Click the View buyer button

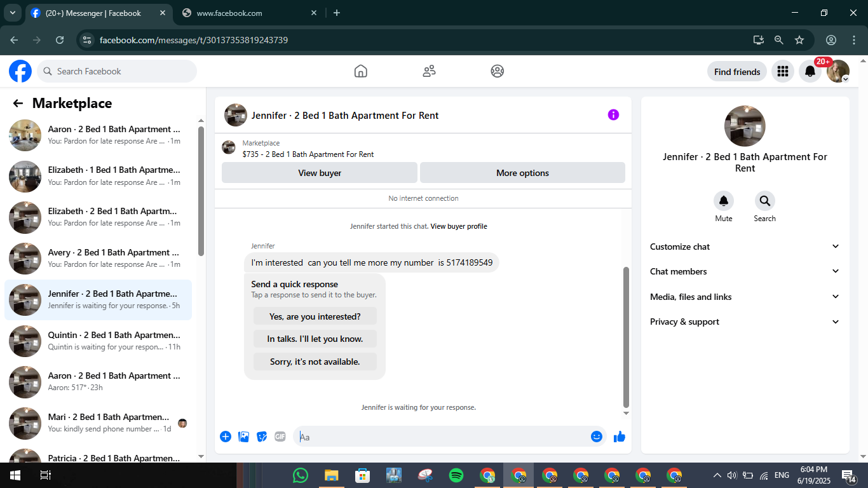tap(320, 173)
